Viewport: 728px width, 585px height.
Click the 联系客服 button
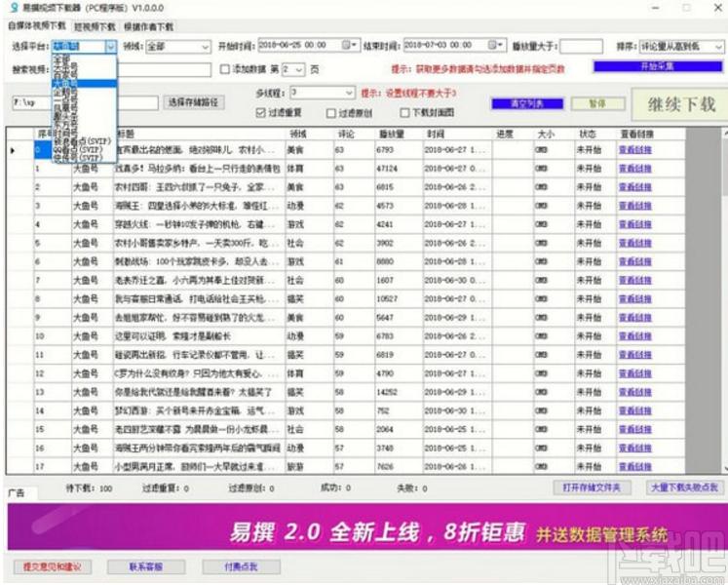point(146,566)
